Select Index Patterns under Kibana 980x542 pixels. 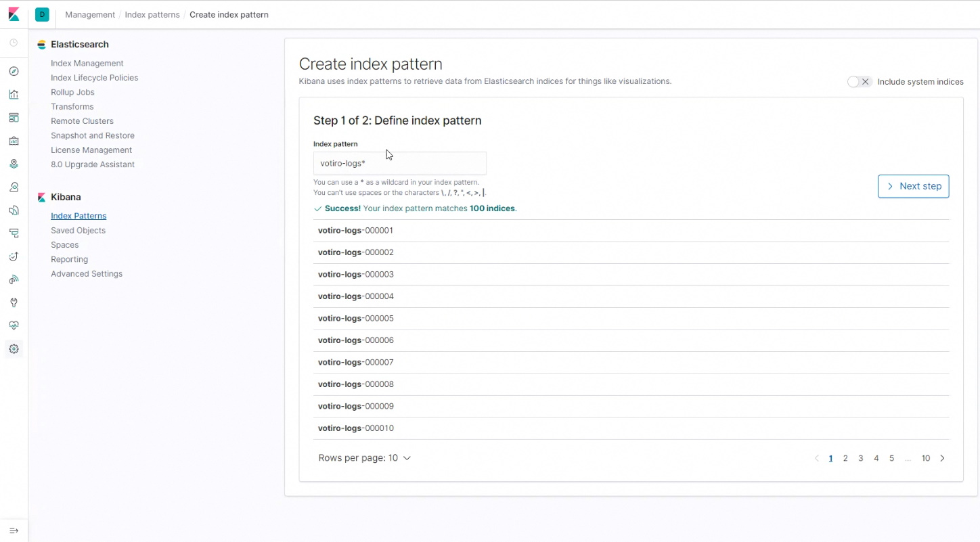(79, 216)
